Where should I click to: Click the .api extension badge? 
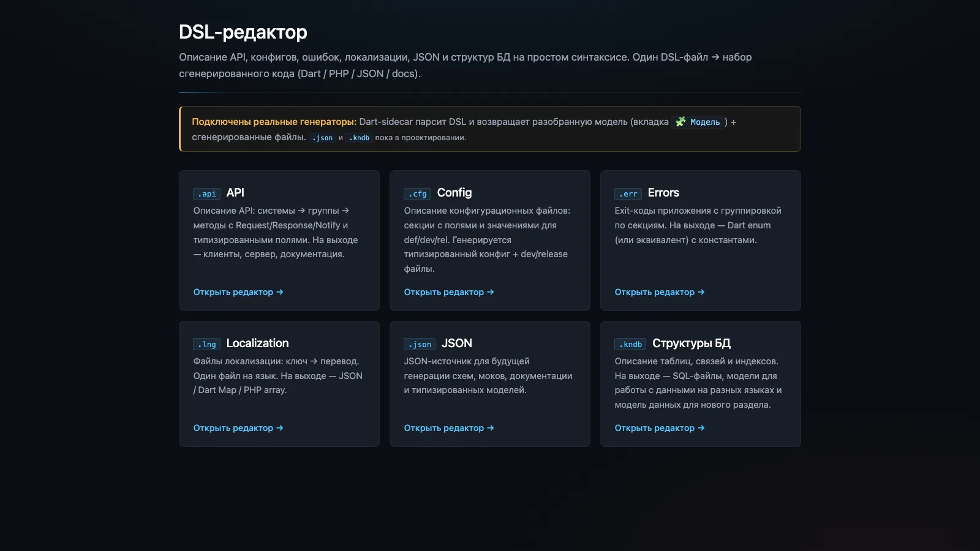click(206, 193)
